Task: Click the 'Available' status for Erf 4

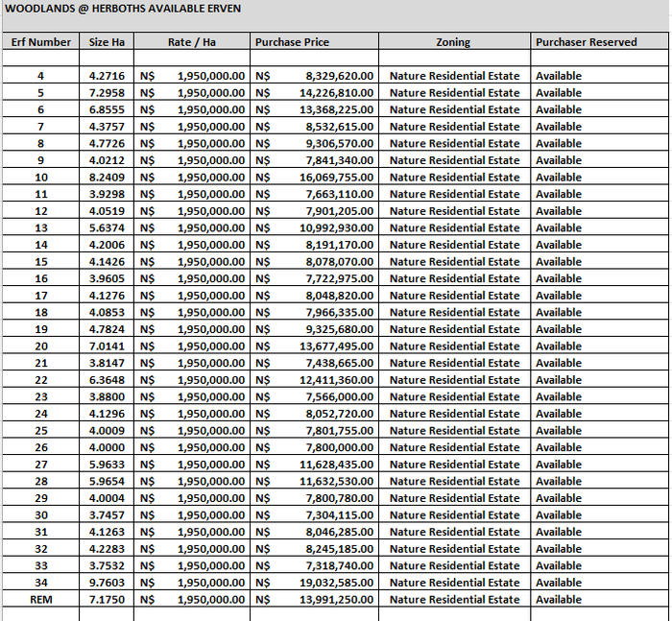Action: pos(559,76)
